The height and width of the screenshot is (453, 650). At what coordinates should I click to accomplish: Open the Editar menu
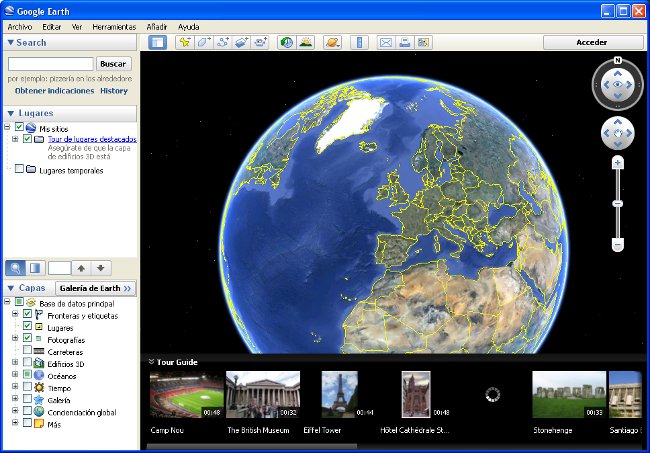click(52, 27)
